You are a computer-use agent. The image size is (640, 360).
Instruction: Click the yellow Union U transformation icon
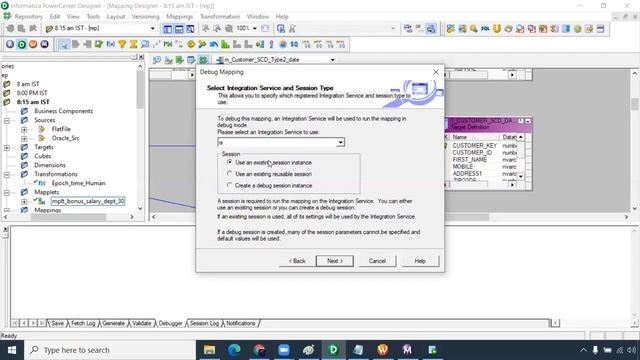coord(497,29)
